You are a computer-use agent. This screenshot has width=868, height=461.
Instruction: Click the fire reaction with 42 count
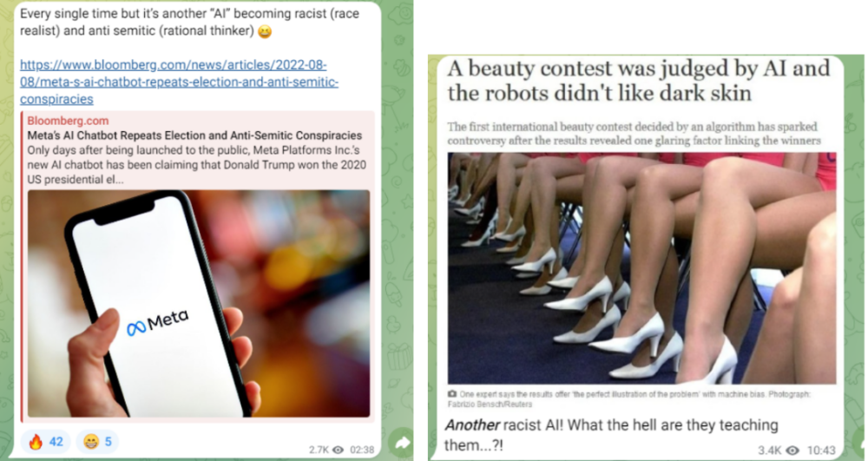pyautogui.click(x=46, y=442)
